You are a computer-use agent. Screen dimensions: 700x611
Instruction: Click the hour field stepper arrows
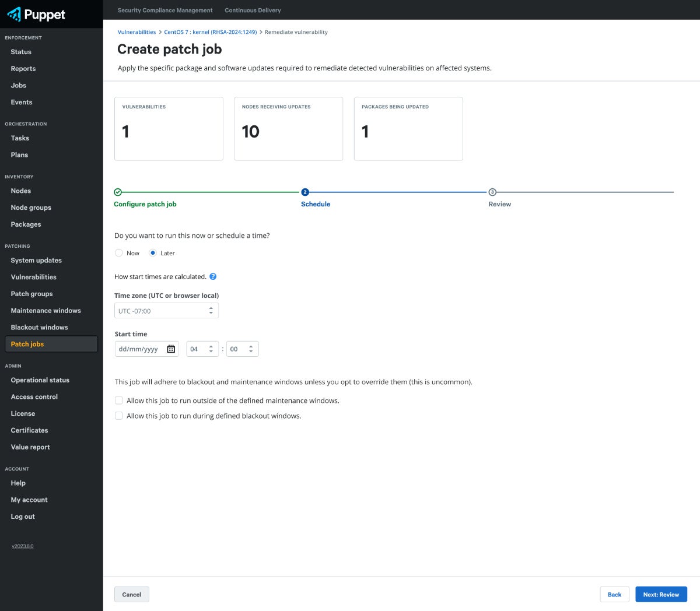pos(211,349)
